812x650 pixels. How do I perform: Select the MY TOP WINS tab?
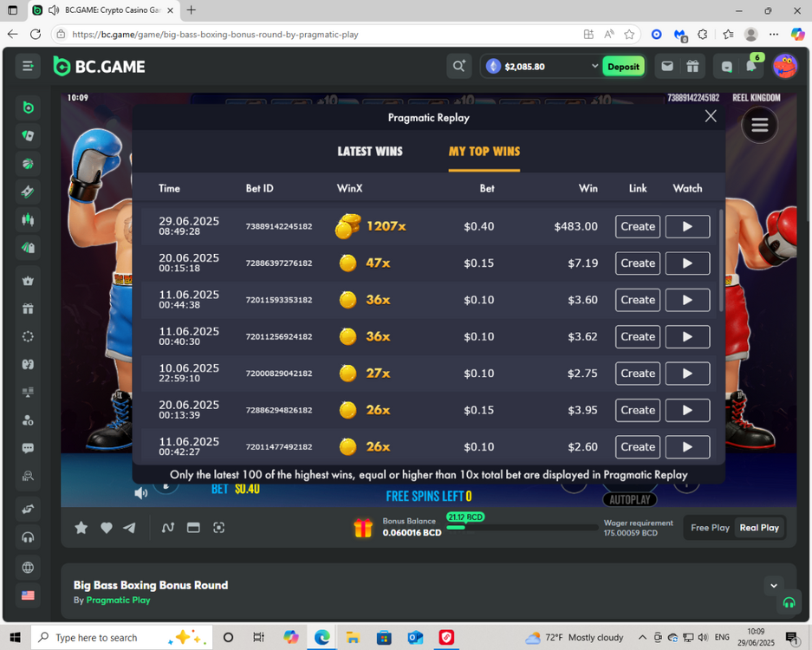[484, 152]
